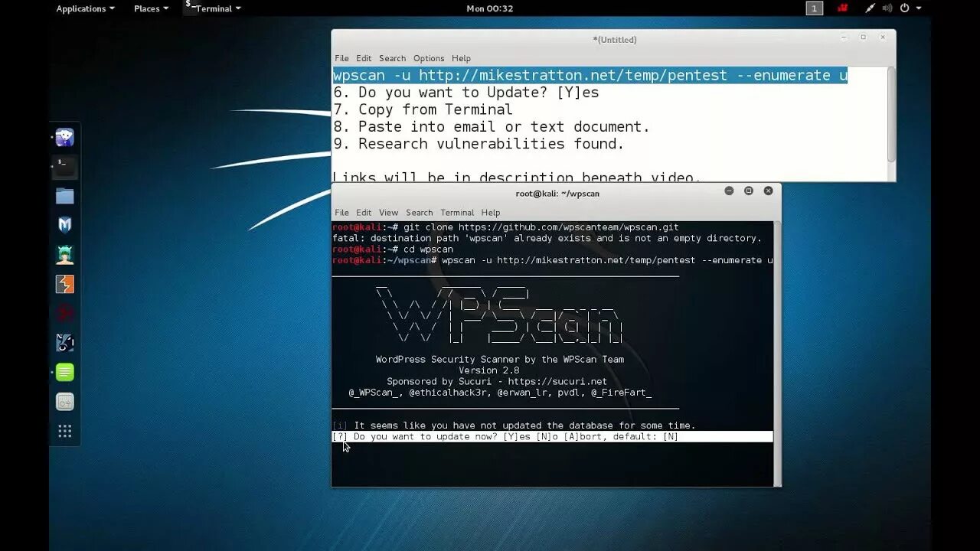Open network connection icon in top bar
This screenshot has width=980, height=551.
click(870, 8)
